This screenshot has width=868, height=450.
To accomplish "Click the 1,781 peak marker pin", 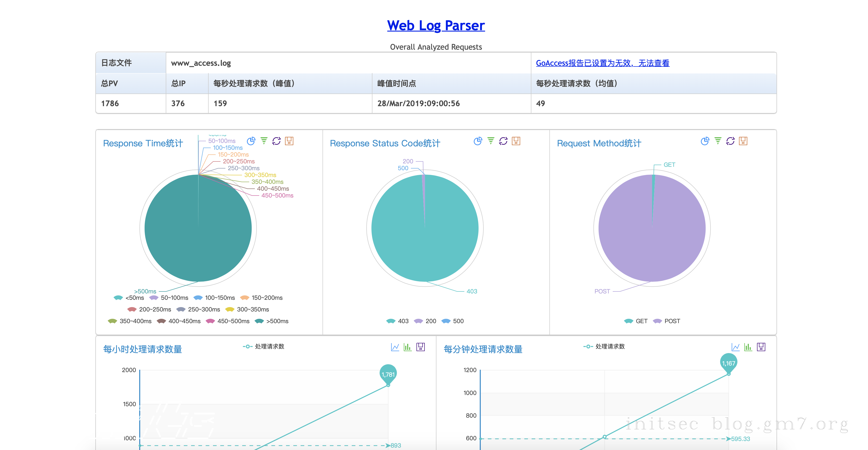I will click(388, 374).
